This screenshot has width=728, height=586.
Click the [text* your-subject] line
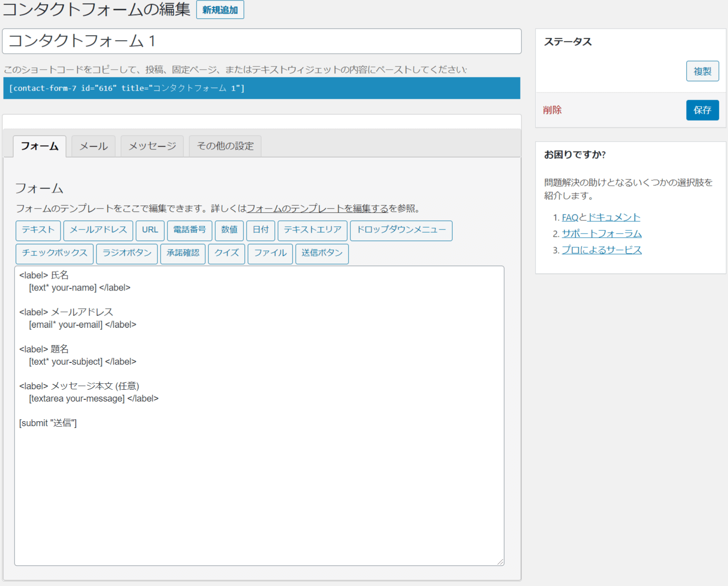pyautogui.click(x=83, y=362)
